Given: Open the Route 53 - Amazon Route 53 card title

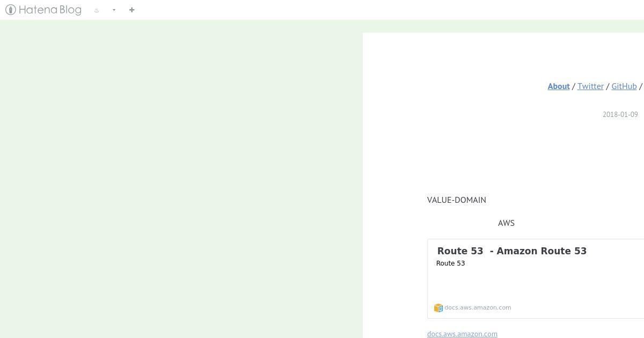Looking at the screenshot, I should 512,251.
